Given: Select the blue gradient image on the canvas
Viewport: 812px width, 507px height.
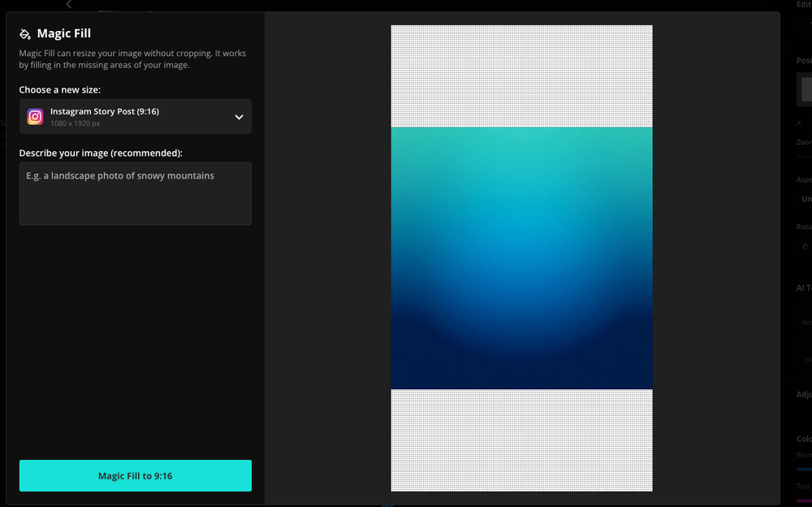Looking at the screenshot, I should click(522, 256).
